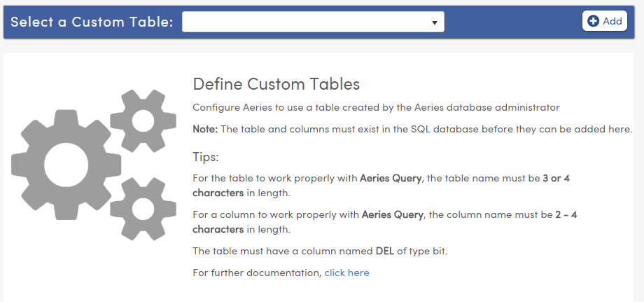The width and height of the screenshot is (644, 302).
Task: Click the 'Select a Custom Table:' label
Action: coord(92,22)
